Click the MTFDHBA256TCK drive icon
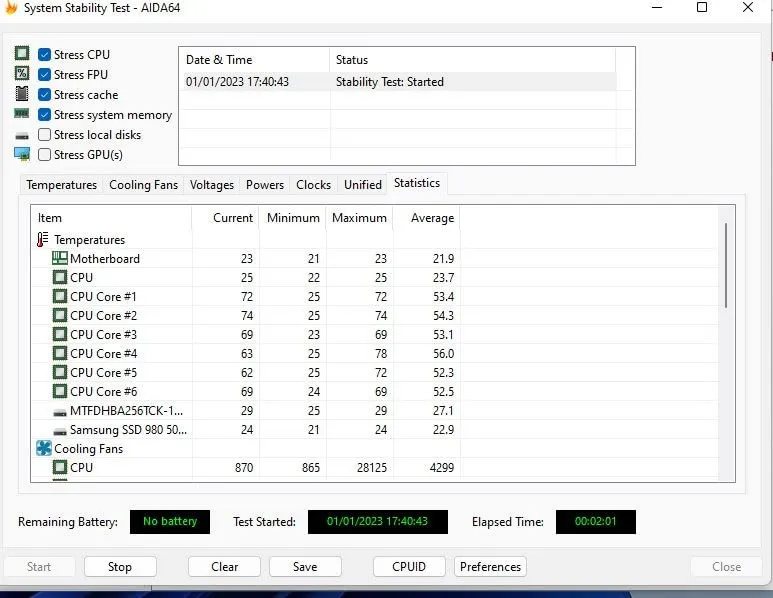The height and width of the screenshot is (598, 773). [x=60, y=412]
